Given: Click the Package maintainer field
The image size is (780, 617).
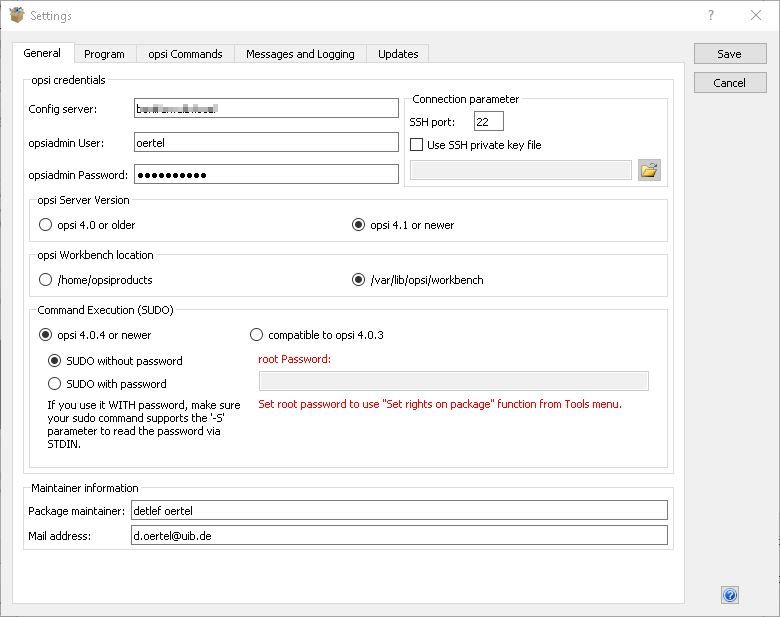Looking at the screenshot, I should 399,511.
